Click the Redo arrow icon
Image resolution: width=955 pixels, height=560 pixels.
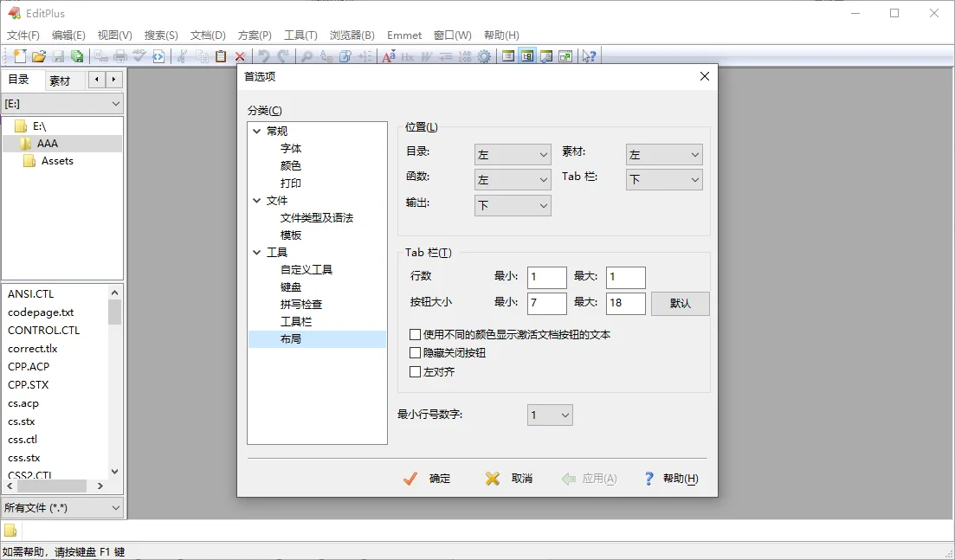click(x=282, y=56)
